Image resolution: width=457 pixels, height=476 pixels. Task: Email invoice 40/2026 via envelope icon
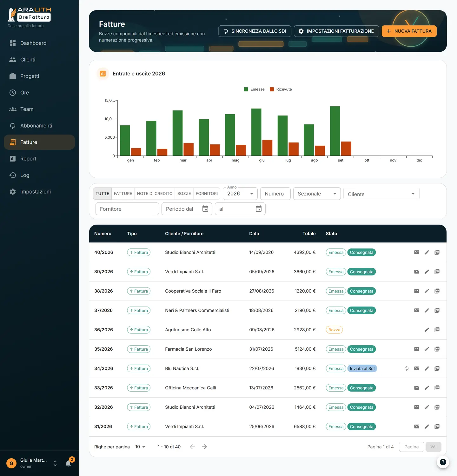pos(417,252)
